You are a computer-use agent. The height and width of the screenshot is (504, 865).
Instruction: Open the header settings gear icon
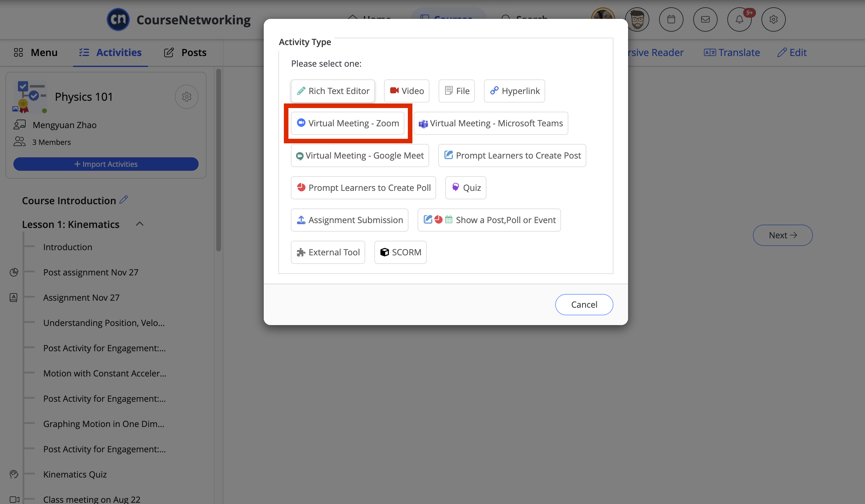click(773, 19)
